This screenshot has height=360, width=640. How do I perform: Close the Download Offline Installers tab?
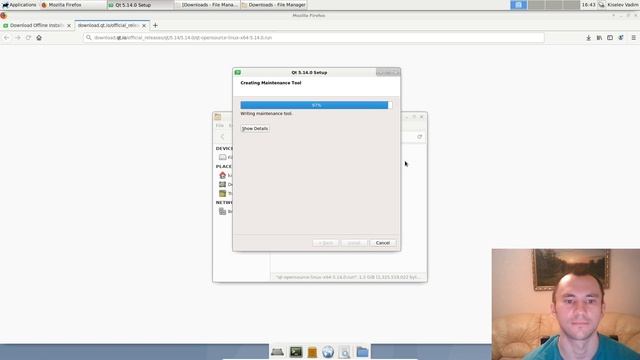tap(69, 25)
